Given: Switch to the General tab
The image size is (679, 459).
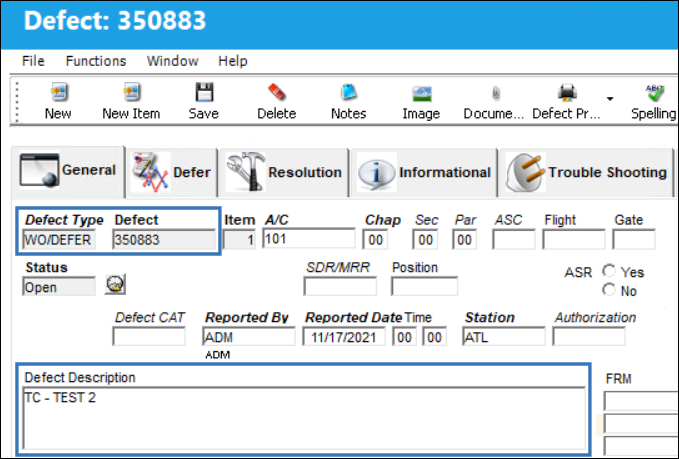Looking at the screenshot, I should coord(68,171).
